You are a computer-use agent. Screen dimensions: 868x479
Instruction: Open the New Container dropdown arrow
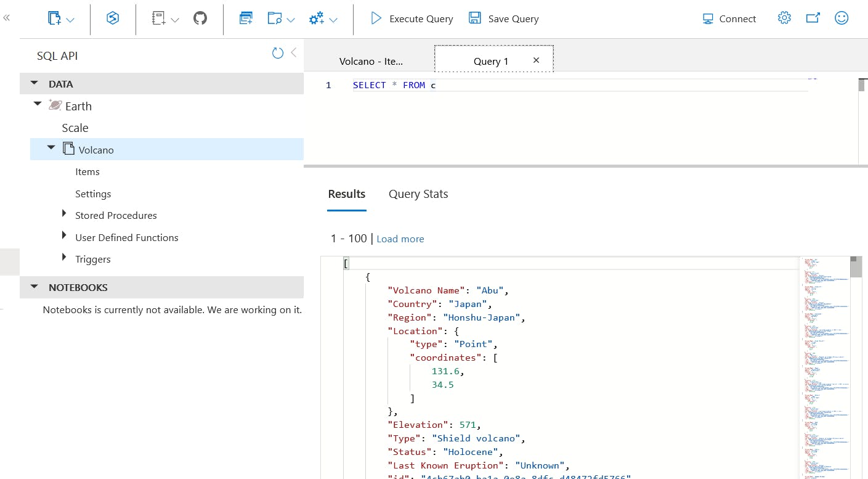pyautogui.click(x=70, y=20)
